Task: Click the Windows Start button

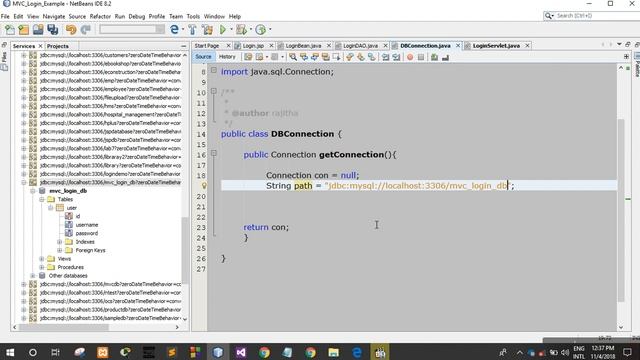Action: coord(10,352)
